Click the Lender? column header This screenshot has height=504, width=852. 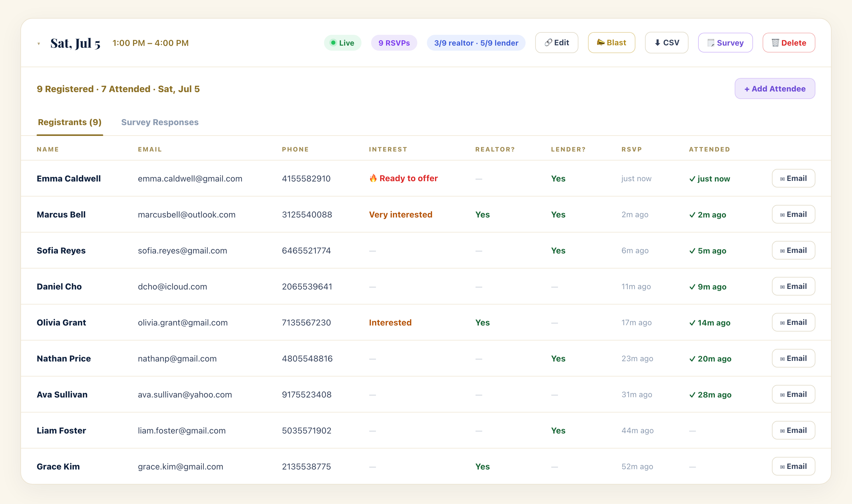568,149
